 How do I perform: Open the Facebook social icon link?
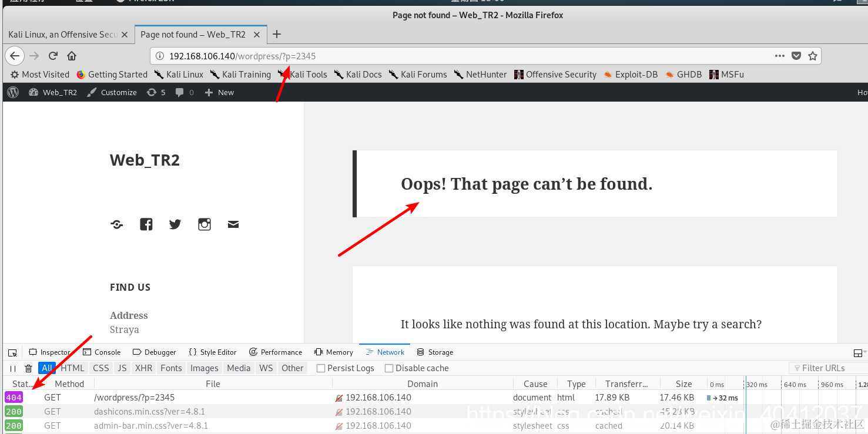146,224
